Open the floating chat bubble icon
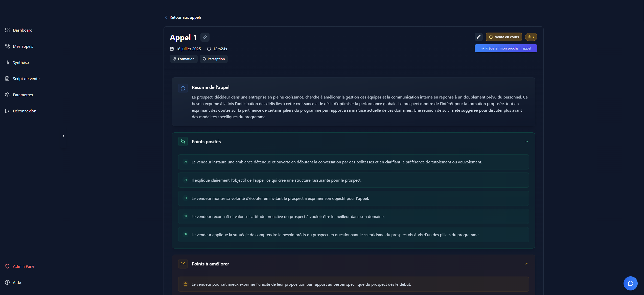644x295 pixels. pos(630,283)
